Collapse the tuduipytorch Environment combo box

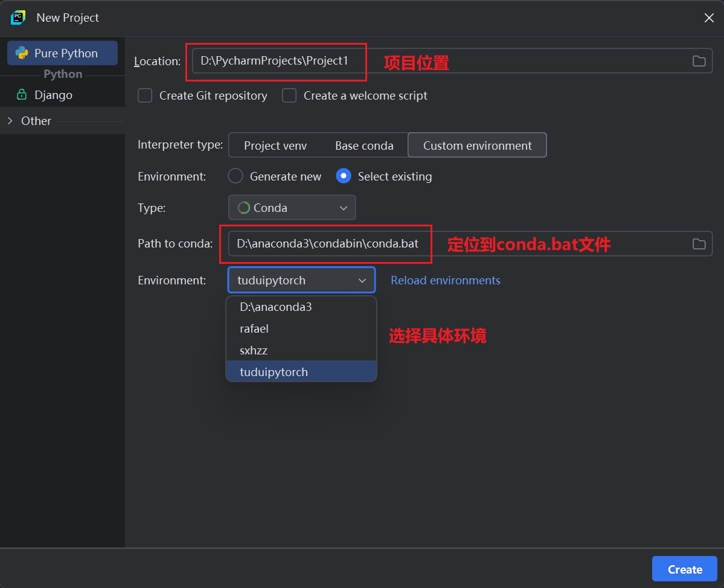click(301, 280)
